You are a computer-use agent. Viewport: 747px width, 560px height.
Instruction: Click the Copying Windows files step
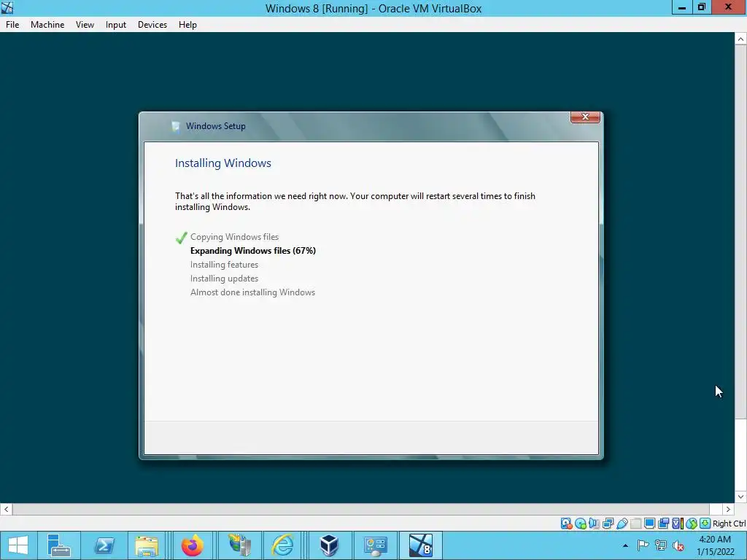[x=234, y=237]
